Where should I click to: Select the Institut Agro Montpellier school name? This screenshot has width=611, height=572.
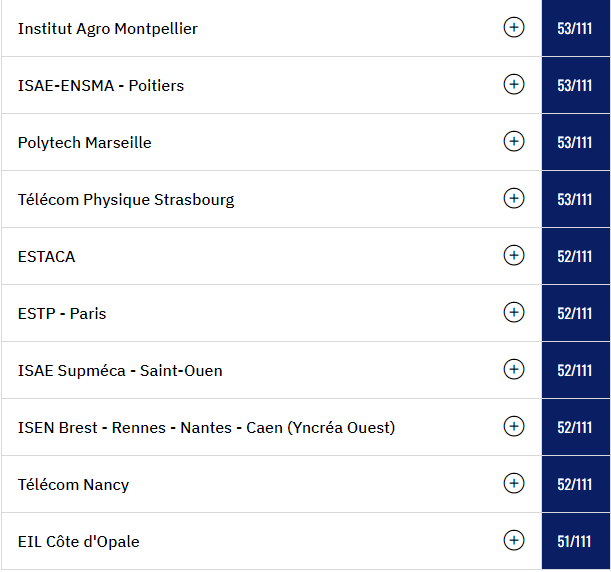pyautogui.click(x=108, y=29)
